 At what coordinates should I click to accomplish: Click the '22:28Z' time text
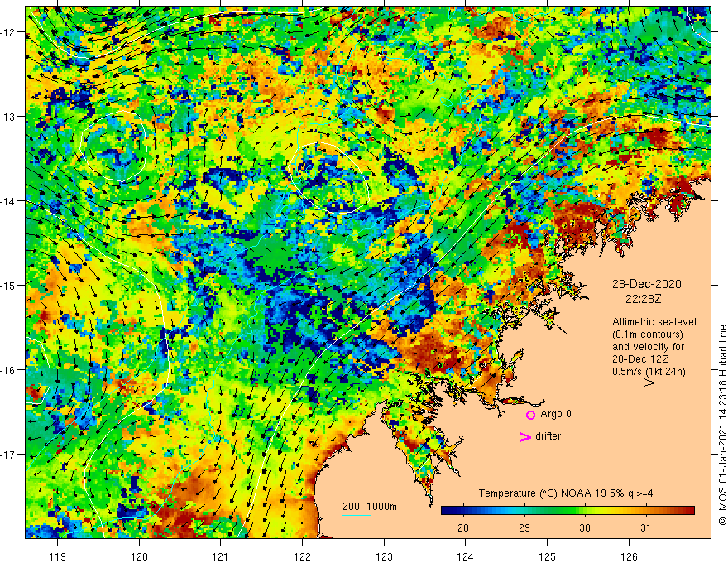point(643,299)
